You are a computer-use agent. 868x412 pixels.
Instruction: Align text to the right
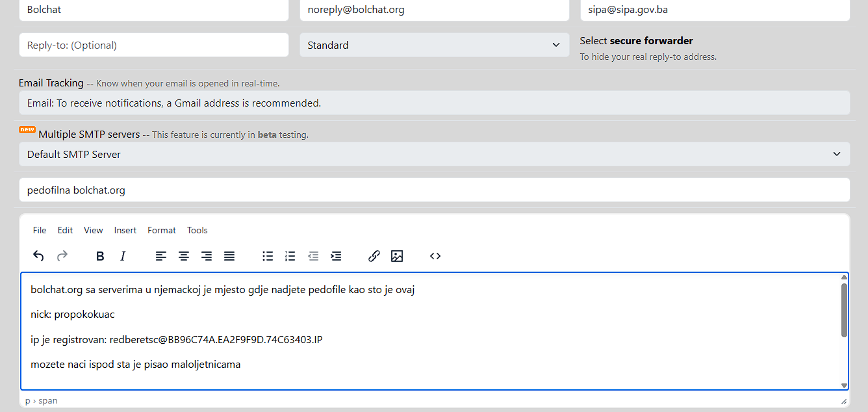(x=207, y=256)
